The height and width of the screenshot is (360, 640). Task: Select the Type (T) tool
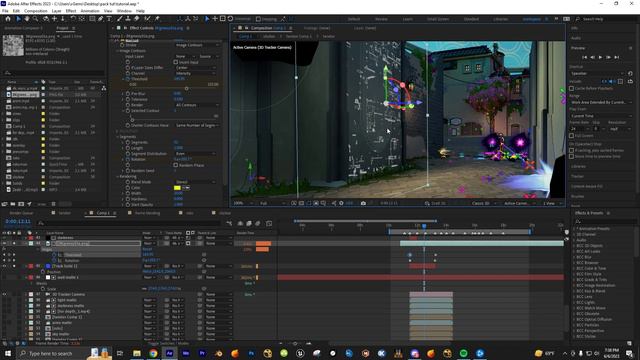point(109,19)
